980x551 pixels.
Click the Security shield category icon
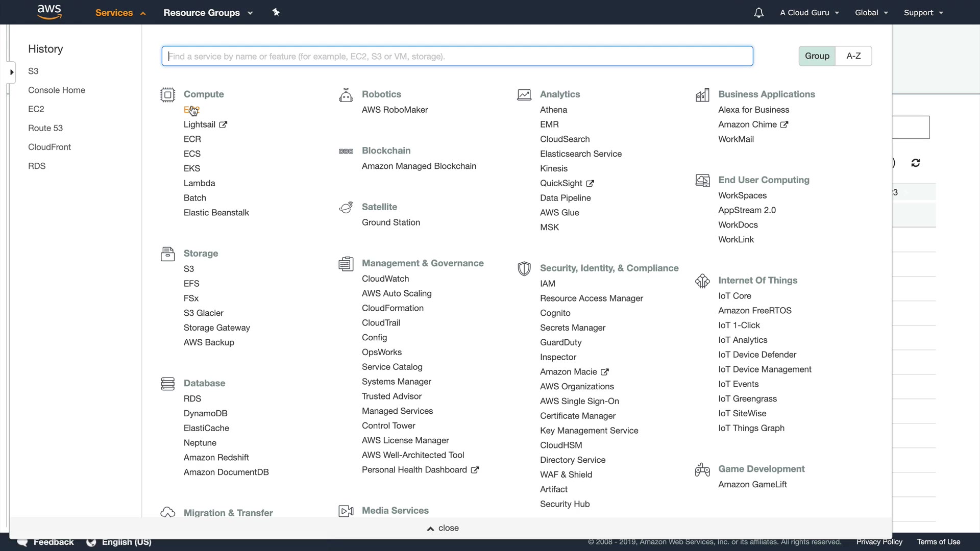pos(524,268)
